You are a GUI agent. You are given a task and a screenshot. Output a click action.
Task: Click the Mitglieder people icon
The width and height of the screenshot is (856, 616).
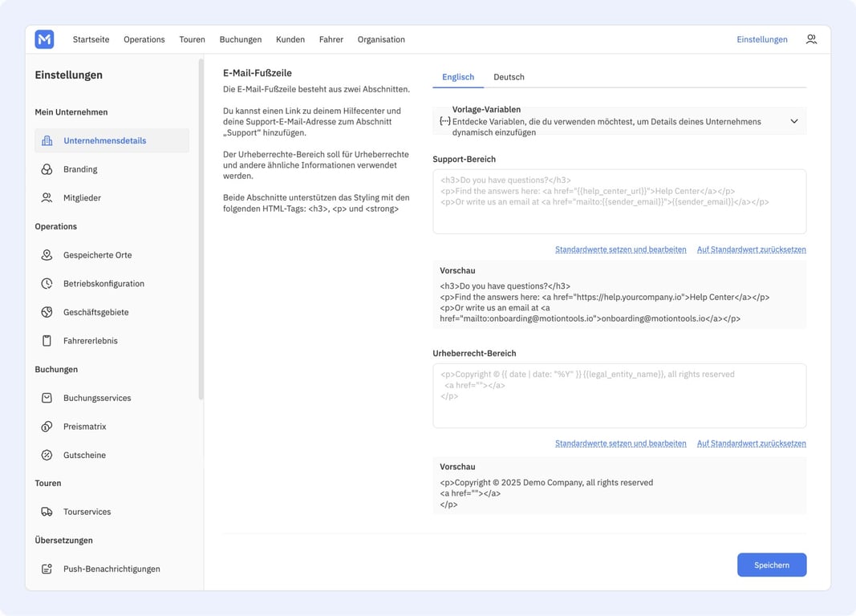[47, 197]
